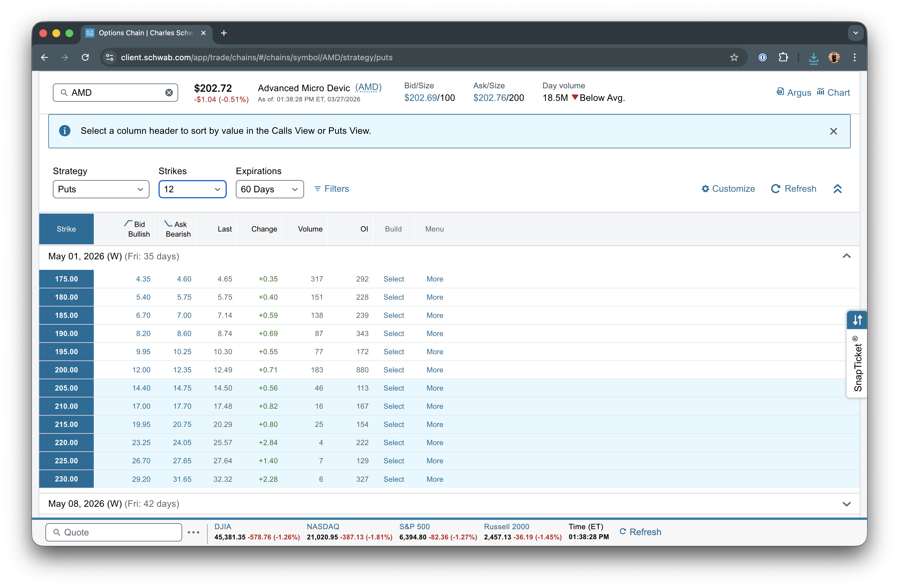Bookmark this page with the star icon
The width and height of the screenshot is (899, 588).
[x=734, y=57]
